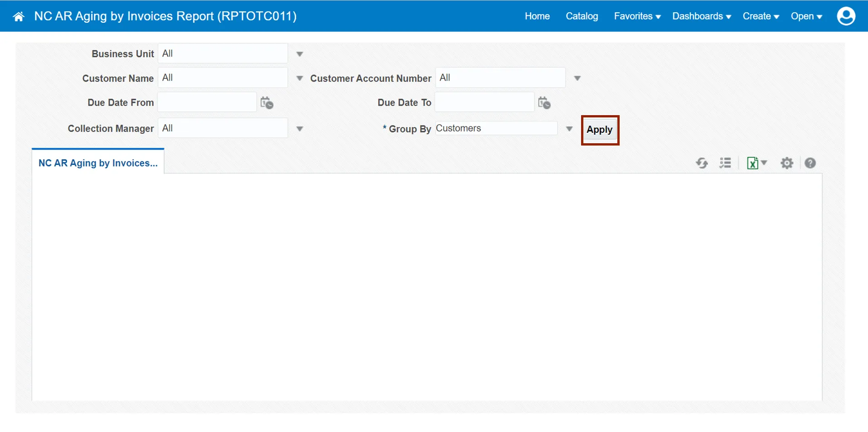This screenshot has height=432, width=868.
Task: Open the user profile icon
Action: point(846,16)
